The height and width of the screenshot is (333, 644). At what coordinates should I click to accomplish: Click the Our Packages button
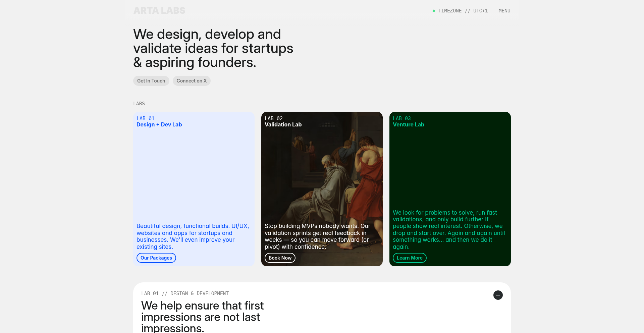coord(156,258)
